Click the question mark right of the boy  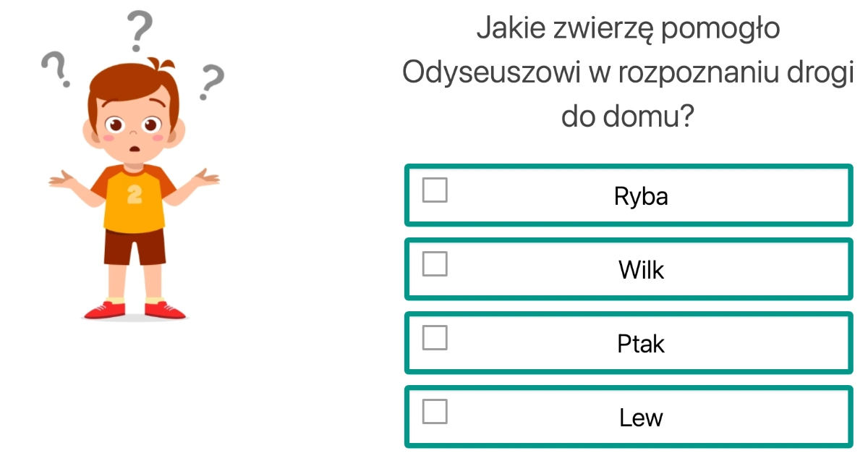[211, 80]
